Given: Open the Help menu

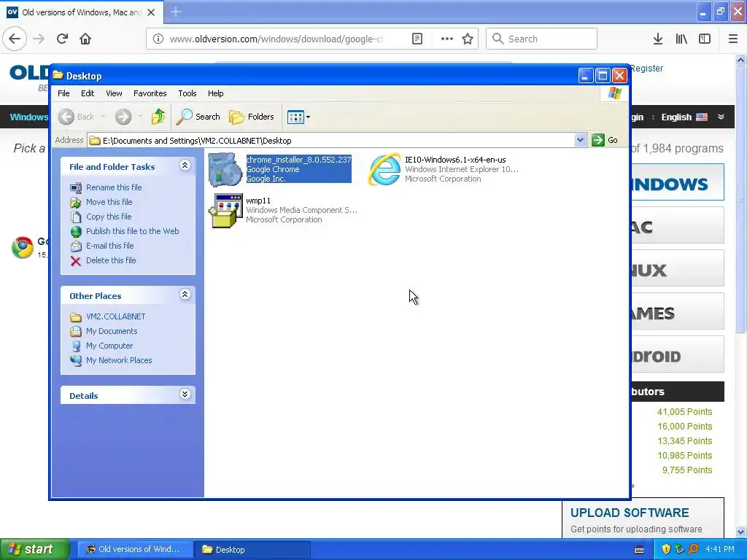Looking at the screenshot, I should pyautogui.click(x=215, y=93).
